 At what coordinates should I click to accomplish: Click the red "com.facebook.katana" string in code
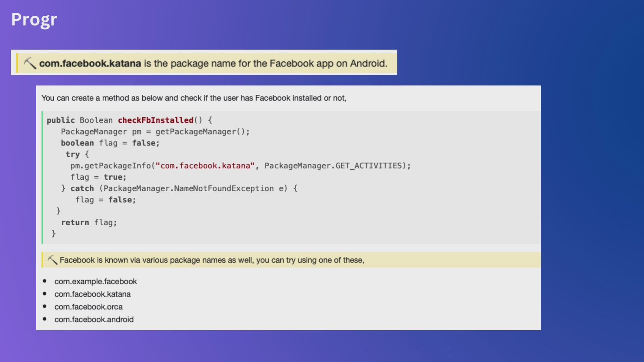pyautogui.click(x=205, y=166)
